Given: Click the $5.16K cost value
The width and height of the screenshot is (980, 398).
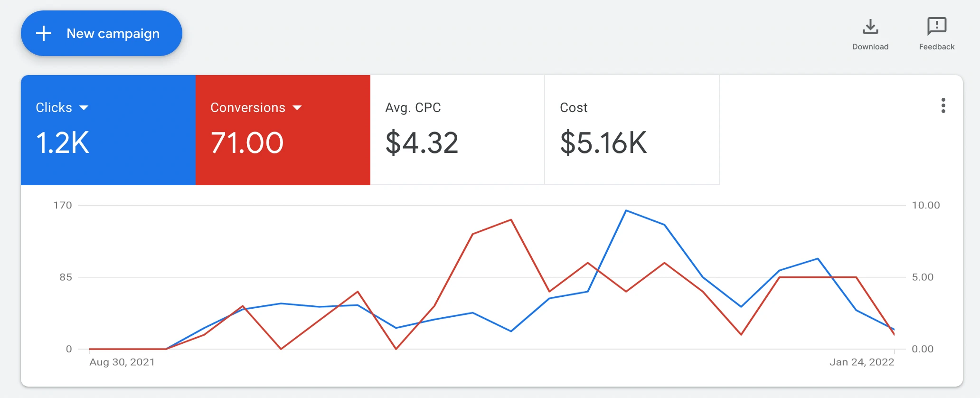Looking at the screenshot, I should click(x=603, y=142).
